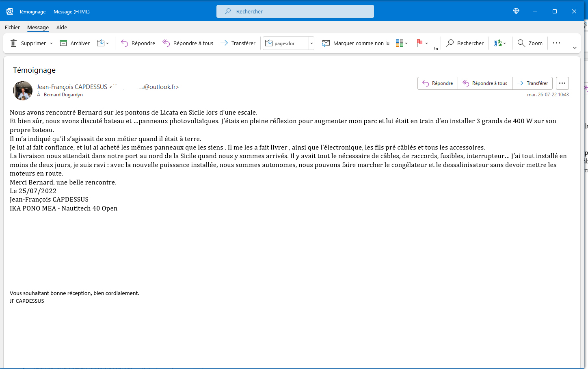Image resolution: width=588 pixels, height=369 pixels.
Task: Click the Supprimer trash icon
Action: (14, 43)
